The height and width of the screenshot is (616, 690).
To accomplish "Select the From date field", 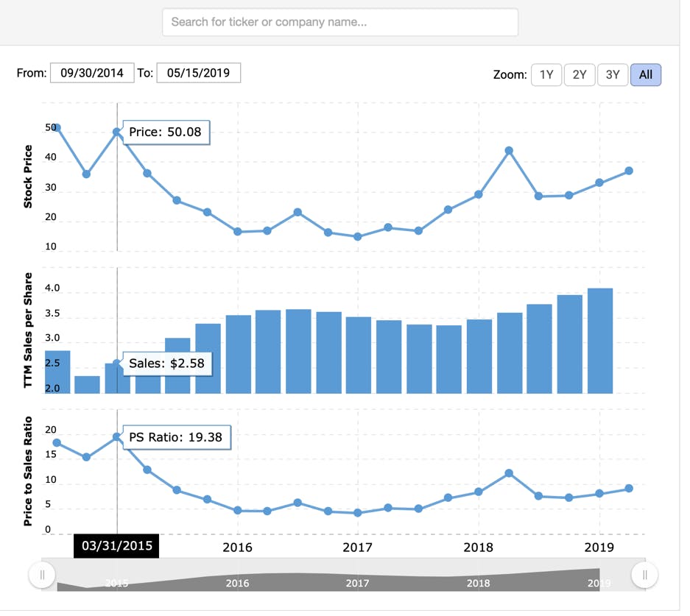I will [92, 73].
